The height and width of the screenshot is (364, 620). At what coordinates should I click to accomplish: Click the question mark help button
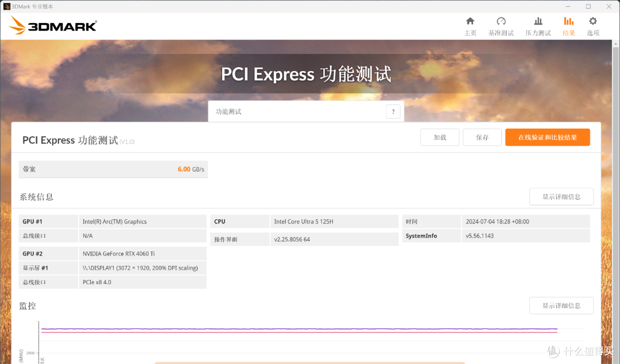[x=393, y=111]
